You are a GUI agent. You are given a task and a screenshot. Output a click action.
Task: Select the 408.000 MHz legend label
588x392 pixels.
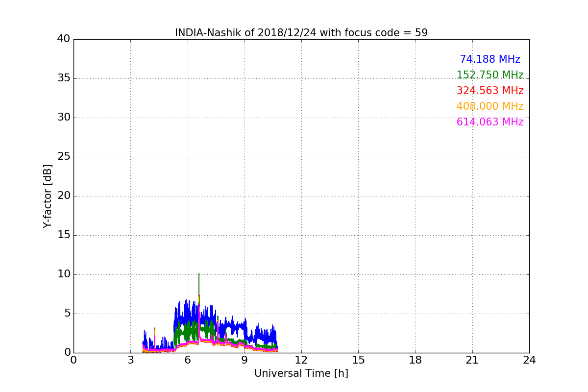490,106
